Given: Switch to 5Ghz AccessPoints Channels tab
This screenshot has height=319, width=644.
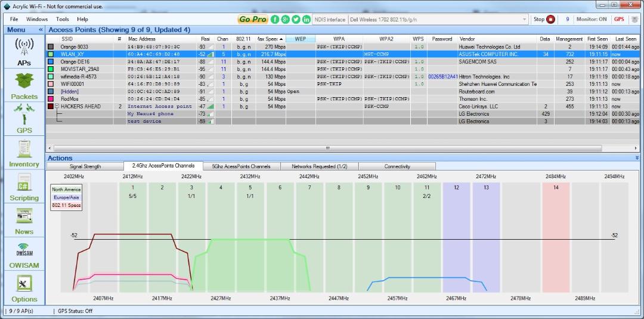Looking at the screenshot, I should point(241,166).
